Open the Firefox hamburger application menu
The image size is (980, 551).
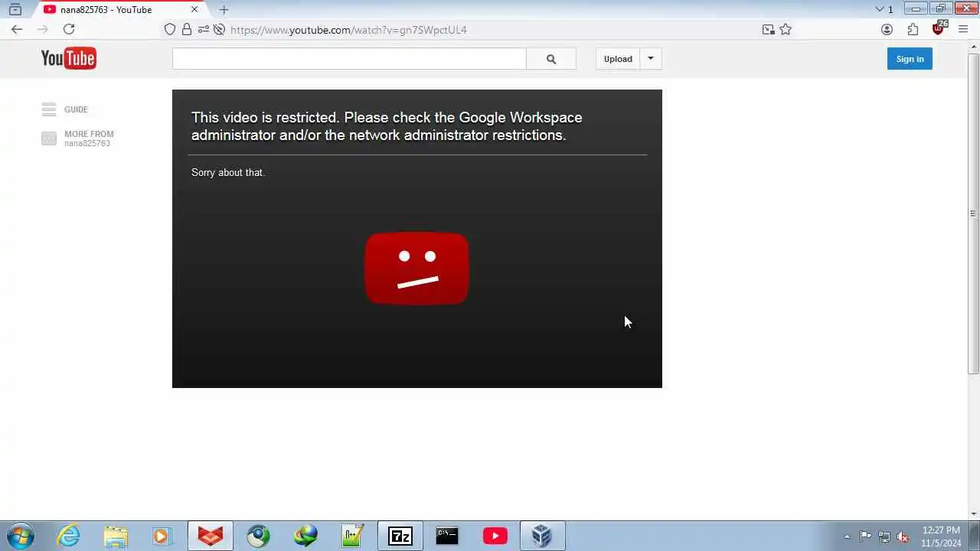pos(963,30)
